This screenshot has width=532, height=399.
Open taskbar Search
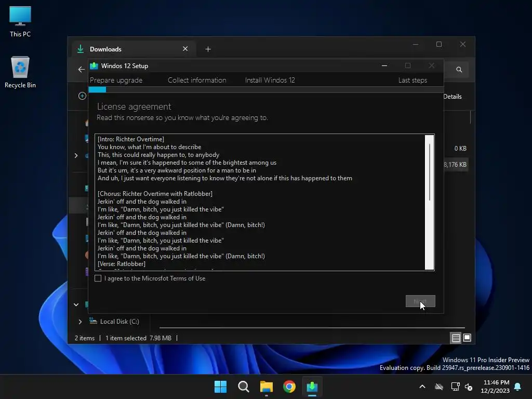point(243,387)
